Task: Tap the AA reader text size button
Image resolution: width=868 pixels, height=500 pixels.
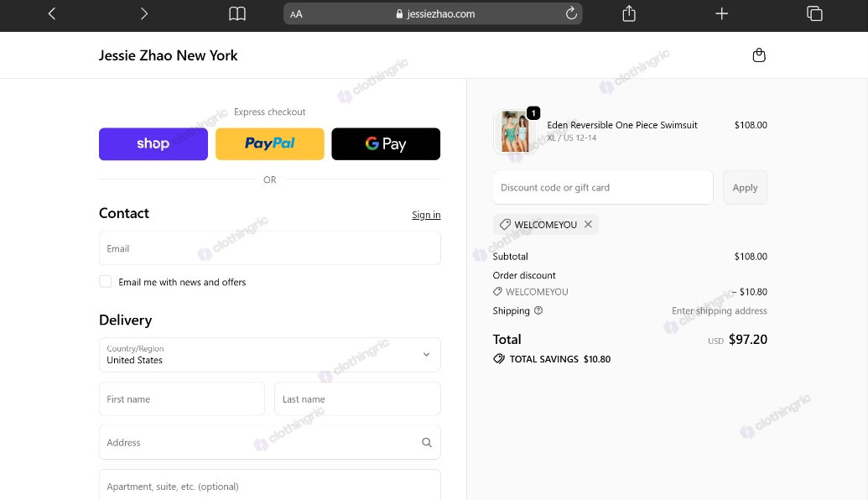Action: coord(296,14)
